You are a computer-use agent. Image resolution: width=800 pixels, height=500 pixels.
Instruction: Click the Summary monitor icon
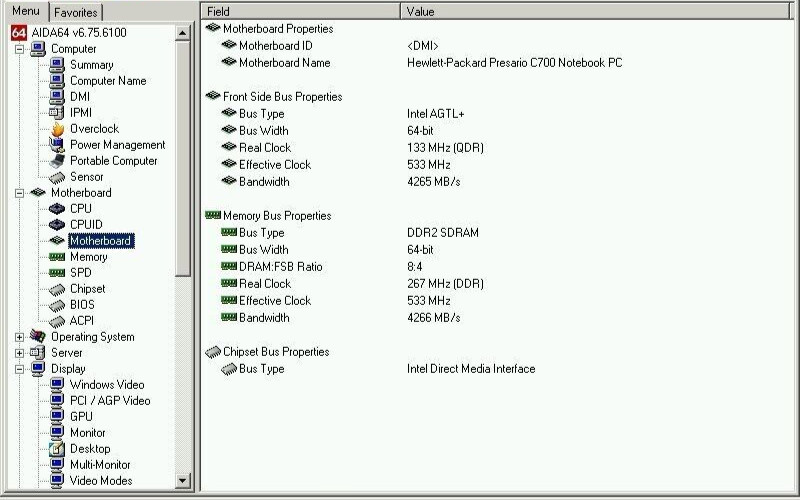click(x=57, y=65)
